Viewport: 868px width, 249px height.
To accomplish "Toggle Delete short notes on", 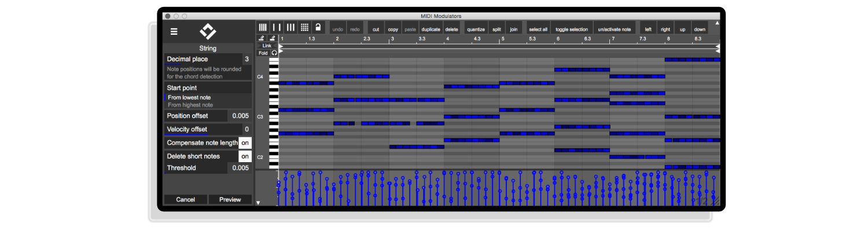I will [x=245, y=156].
